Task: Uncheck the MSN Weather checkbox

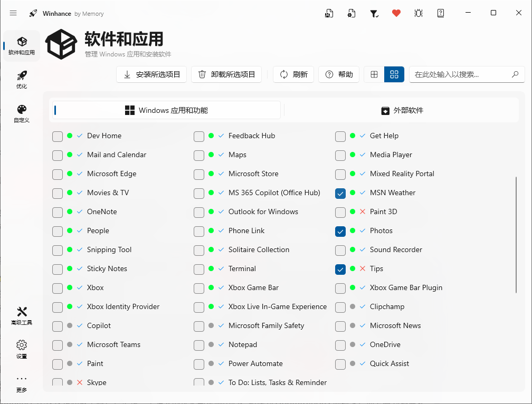Action: point(340,194)
